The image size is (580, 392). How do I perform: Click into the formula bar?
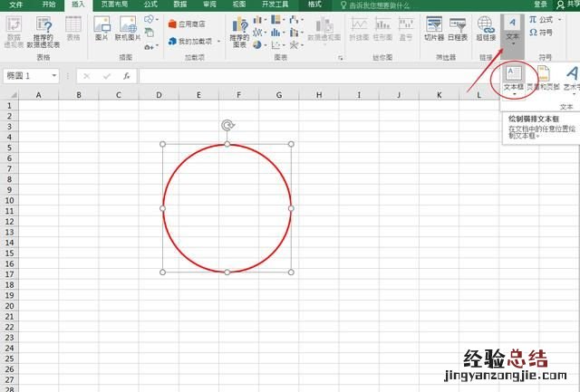(x=318, y=76)
